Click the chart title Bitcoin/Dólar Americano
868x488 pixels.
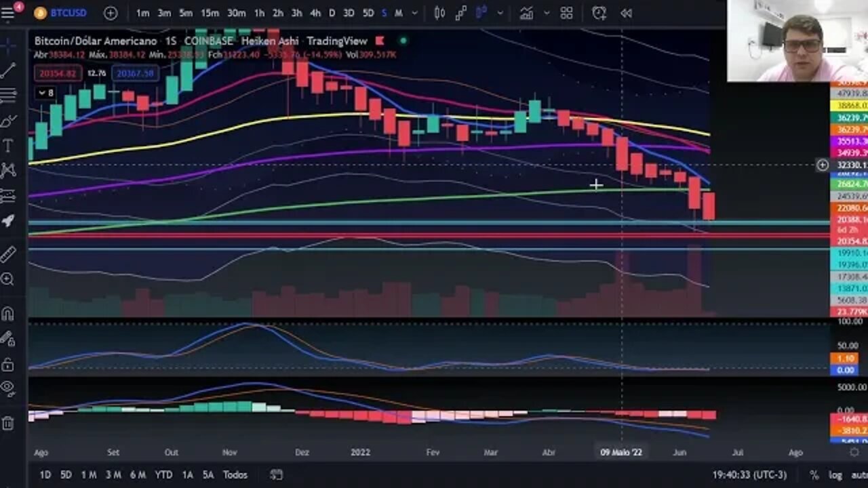point(96,41)
